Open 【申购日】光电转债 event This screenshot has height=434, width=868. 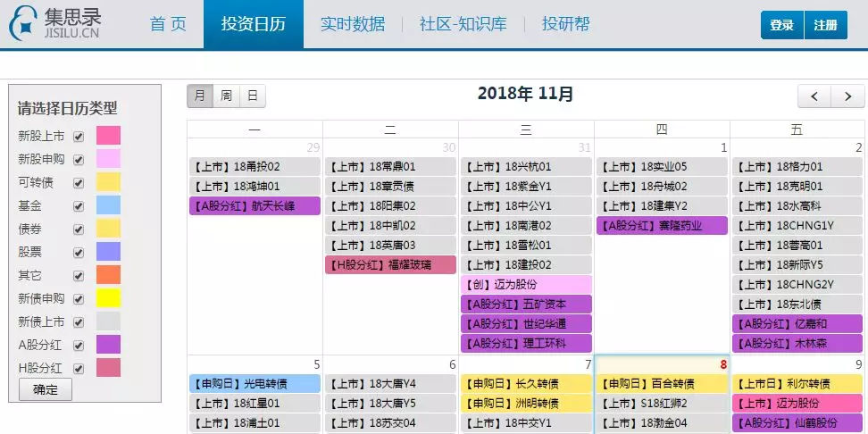[x=255, y=384]
